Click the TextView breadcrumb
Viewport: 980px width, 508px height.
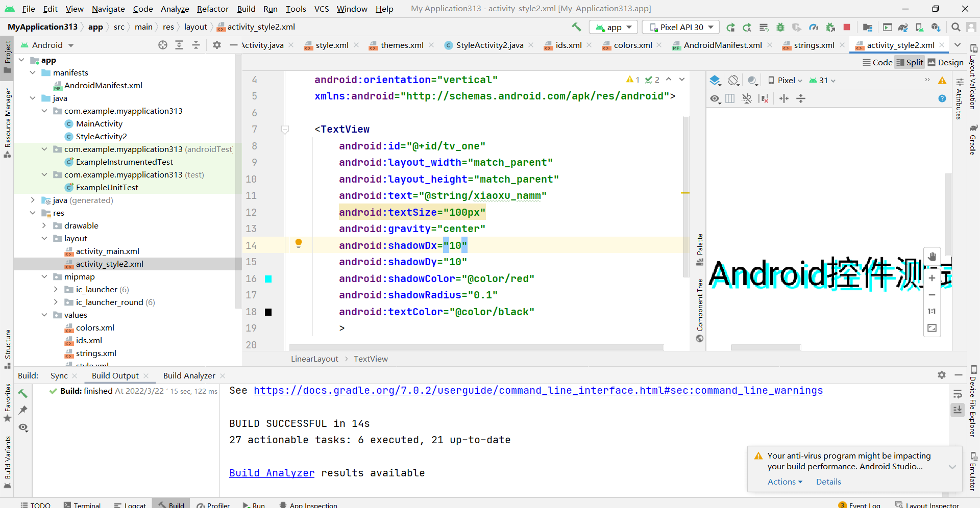coord(371,359)
